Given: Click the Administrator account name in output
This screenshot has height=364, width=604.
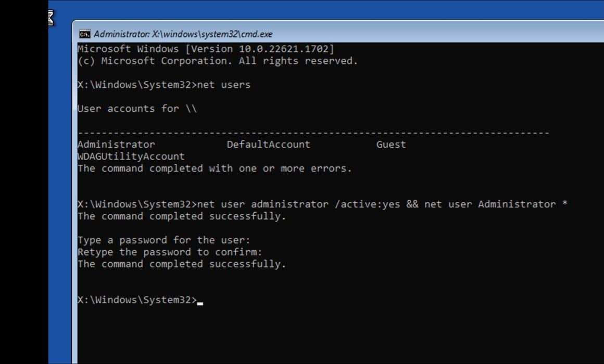Looking at the screenshot, I should click(x=115, y=144).
